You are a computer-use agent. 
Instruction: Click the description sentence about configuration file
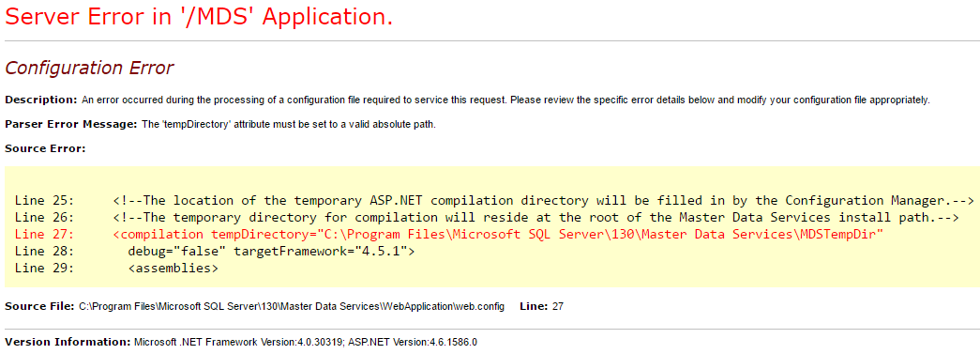point(506,100)
